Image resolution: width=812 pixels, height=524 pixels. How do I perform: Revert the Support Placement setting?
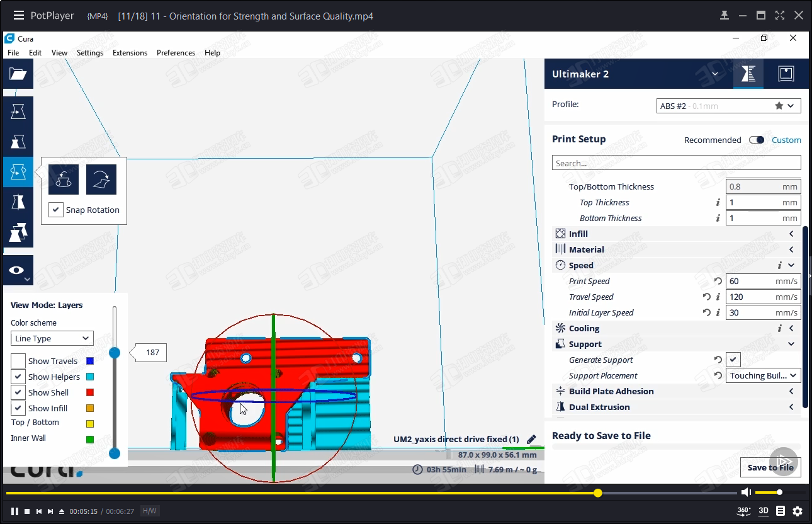point(718,375)
